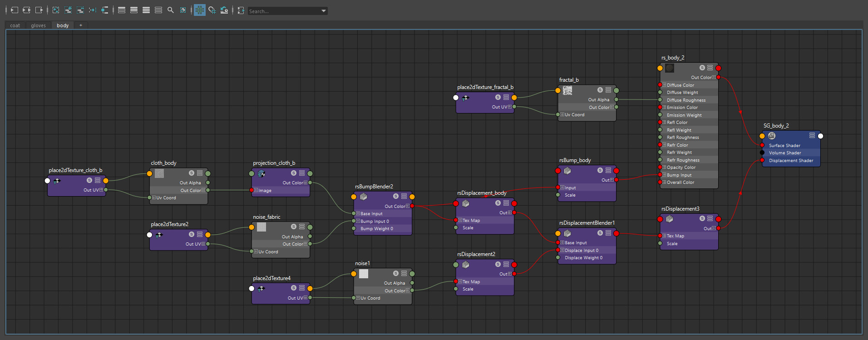Click add selected nodes to graph icon

(68, 10)
